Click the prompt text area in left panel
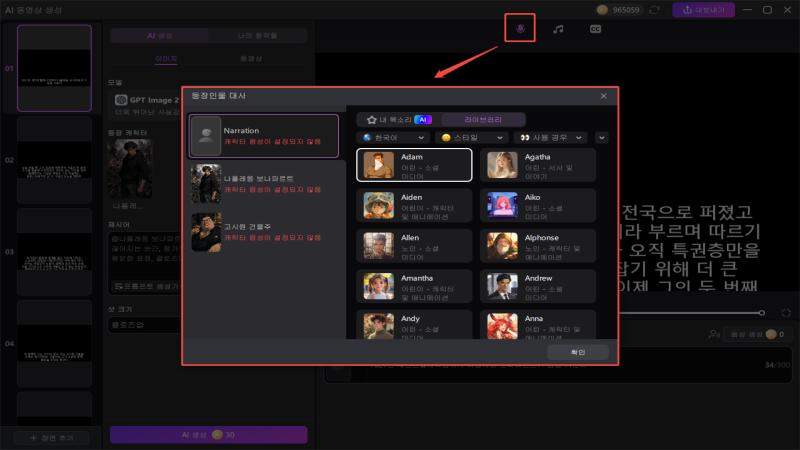The width and height of the screenshot is (800, 450). click(145, 257)
